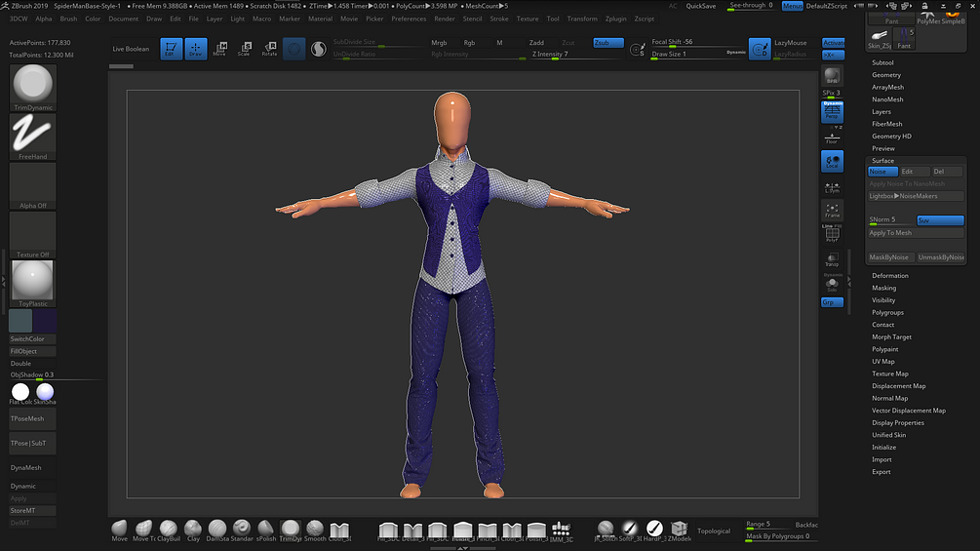Choose the Smooth brush icon

315,529
